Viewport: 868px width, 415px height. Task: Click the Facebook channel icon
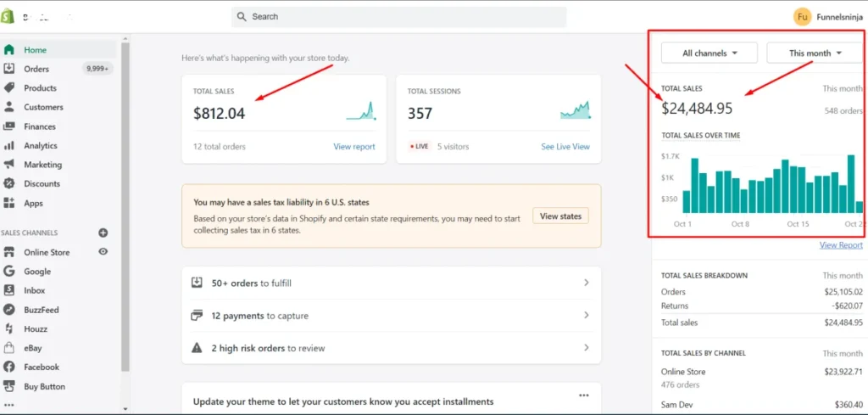pyautogui.click(x=8, y=367)
